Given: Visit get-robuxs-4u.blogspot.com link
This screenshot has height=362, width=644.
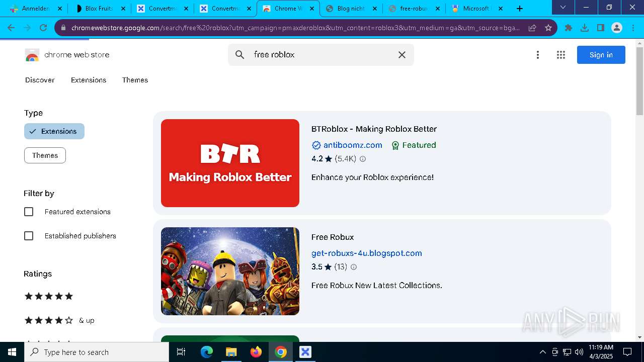Looking at the screenshot, I should [x=367, y=253].
